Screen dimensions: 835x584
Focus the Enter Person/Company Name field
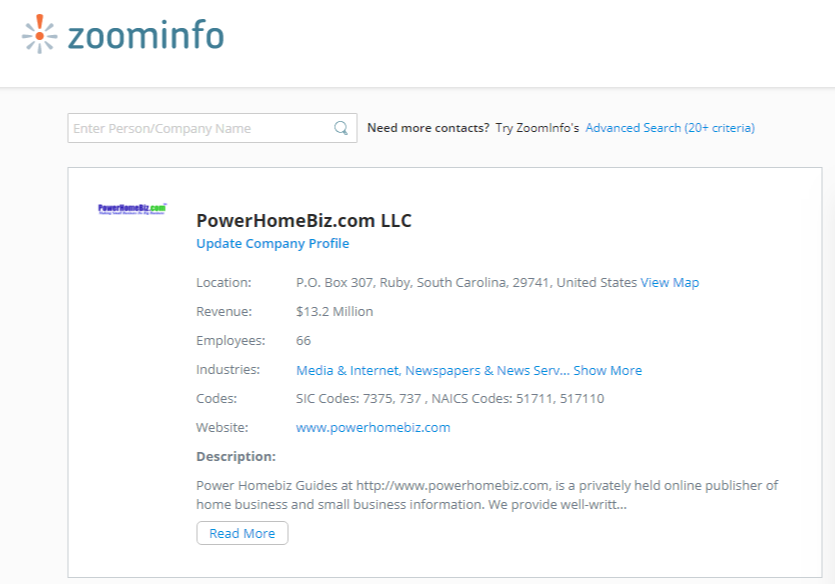212,128
